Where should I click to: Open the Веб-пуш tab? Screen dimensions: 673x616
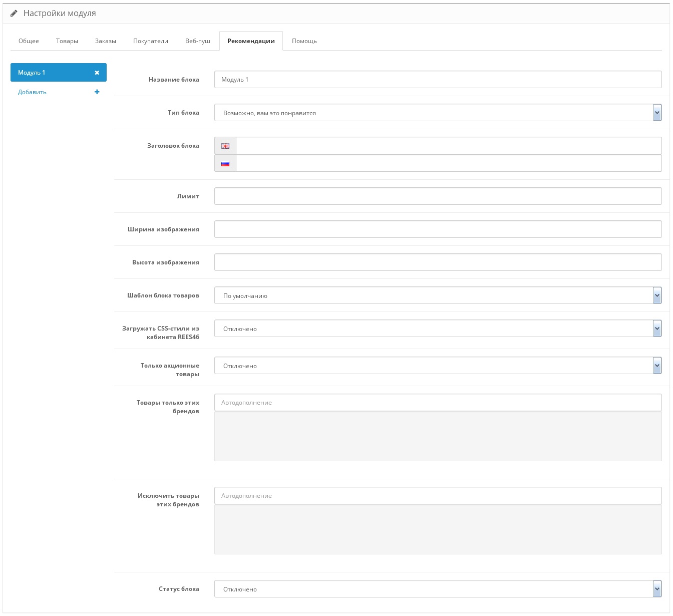tap(198, 41)
